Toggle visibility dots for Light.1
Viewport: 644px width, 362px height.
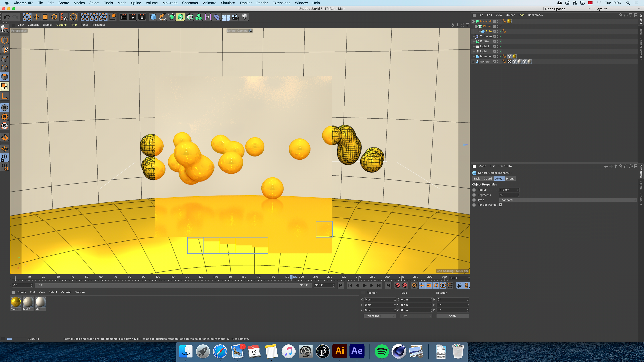[x=497, y=46]
